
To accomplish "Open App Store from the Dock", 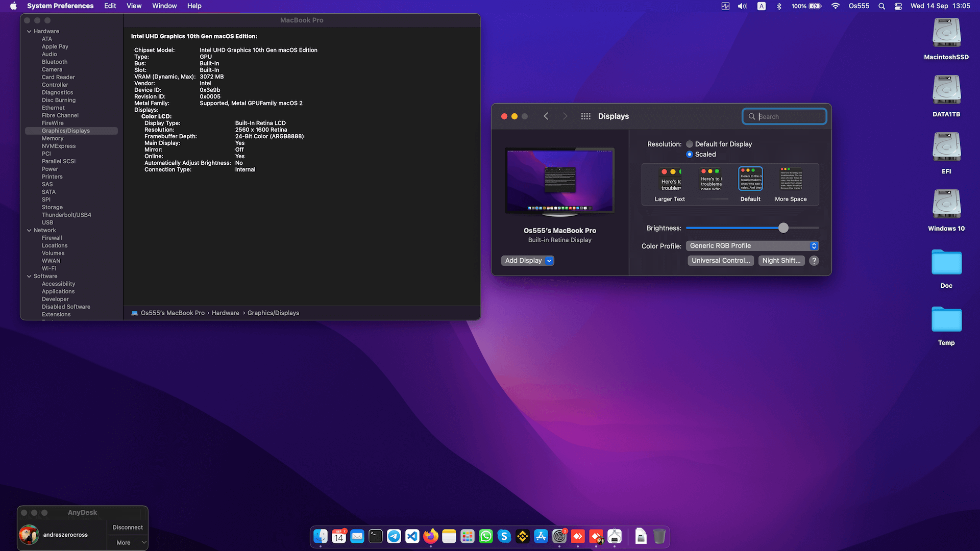I will (541, 536).
